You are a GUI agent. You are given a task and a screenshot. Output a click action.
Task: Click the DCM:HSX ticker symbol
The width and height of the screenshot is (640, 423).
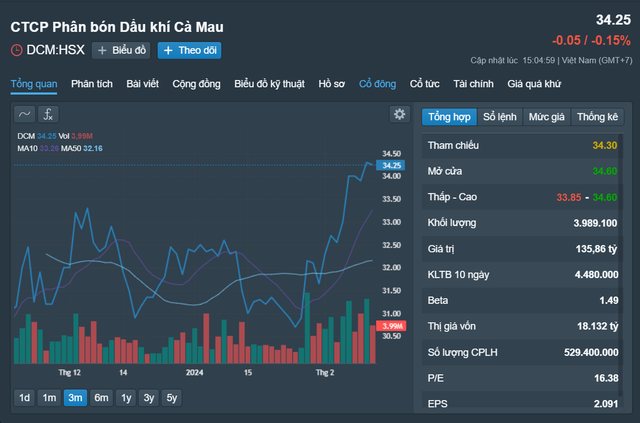[56, 50]
